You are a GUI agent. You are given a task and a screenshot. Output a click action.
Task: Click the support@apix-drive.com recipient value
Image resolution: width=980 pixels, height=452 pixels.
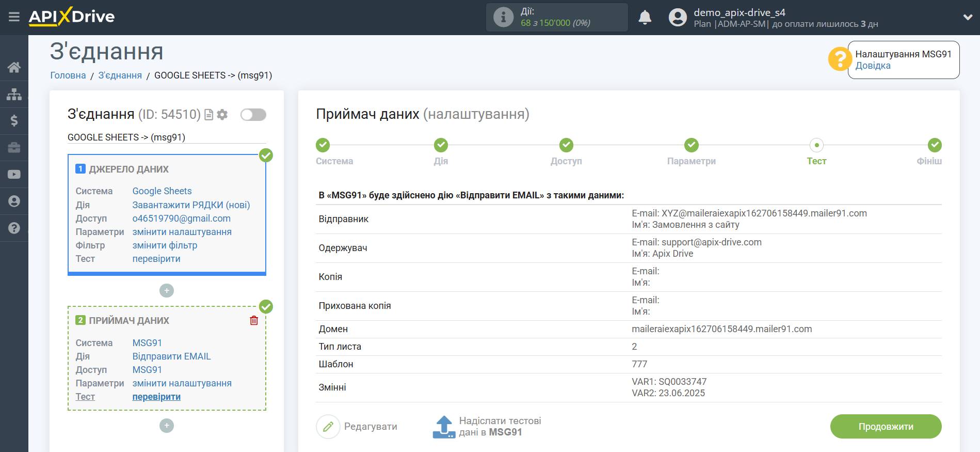[x=711, y=242]
